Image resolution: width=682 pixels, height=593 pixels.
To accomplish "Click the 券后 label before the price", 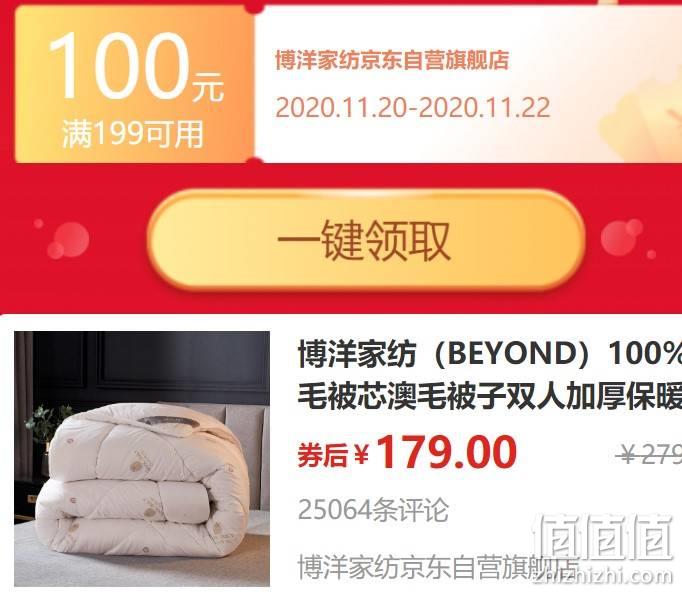I will click(x=322, y=456).
